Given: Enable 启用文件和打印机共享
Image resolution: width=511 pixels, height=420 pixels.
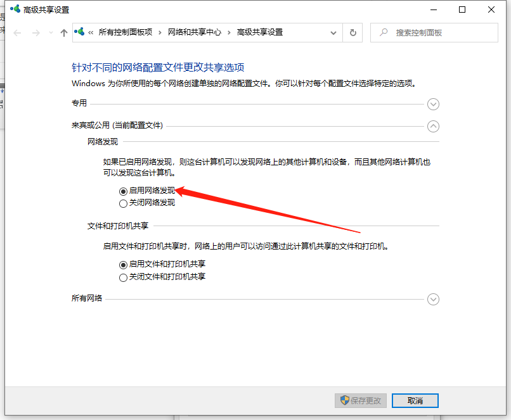Looking at the screenshot, I should 123,265.
